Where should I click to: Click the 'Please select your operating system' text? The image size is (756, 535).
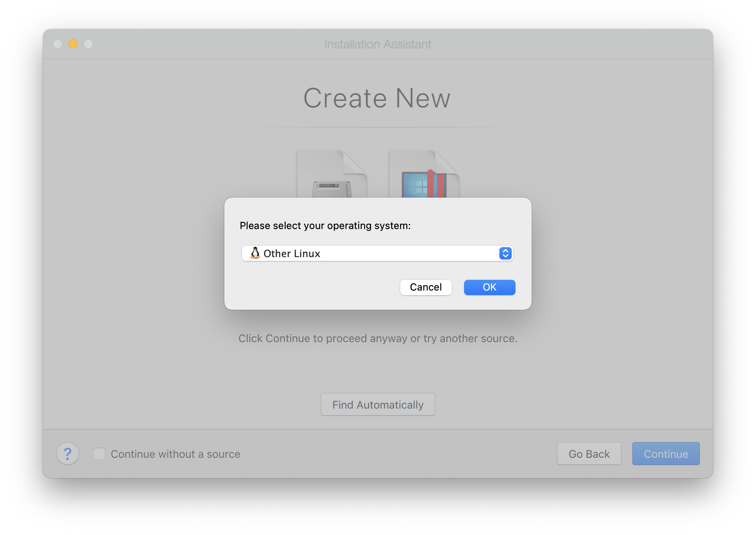coord(325,226)
